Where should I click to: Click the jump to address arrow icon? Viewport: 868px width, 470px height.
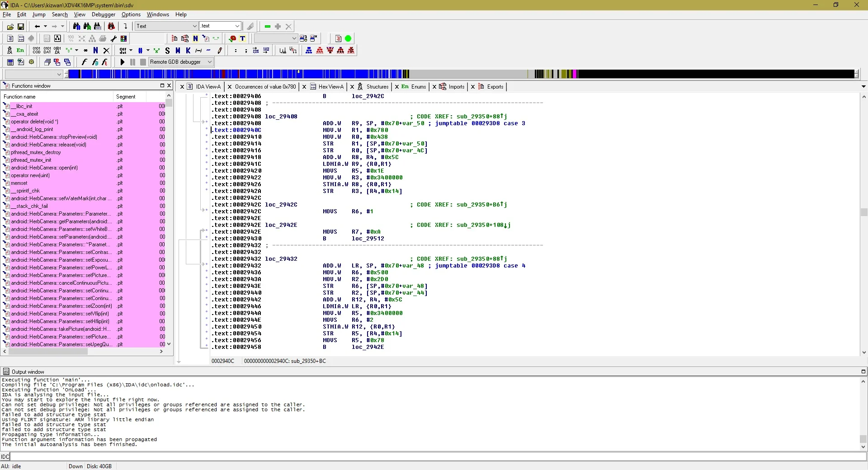[x=126, y=26]
